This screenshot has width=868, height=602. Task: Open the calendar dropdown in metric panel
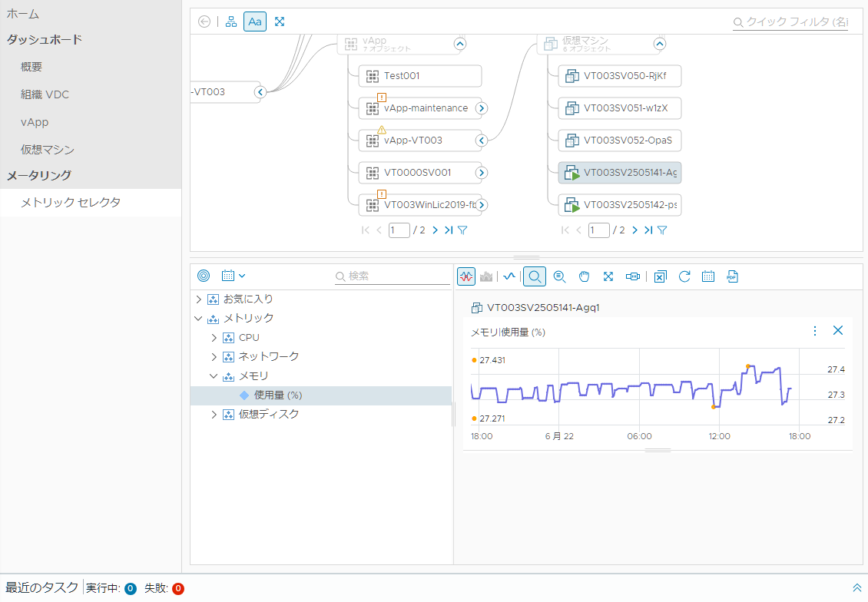coord(233,276)
